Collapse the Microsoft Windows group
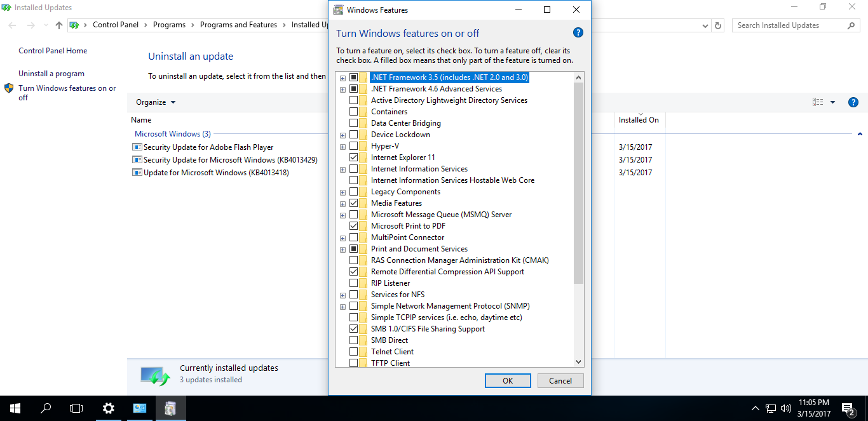Image resolution: width=868 pixels, height=421 pixels. coord(860,134)
